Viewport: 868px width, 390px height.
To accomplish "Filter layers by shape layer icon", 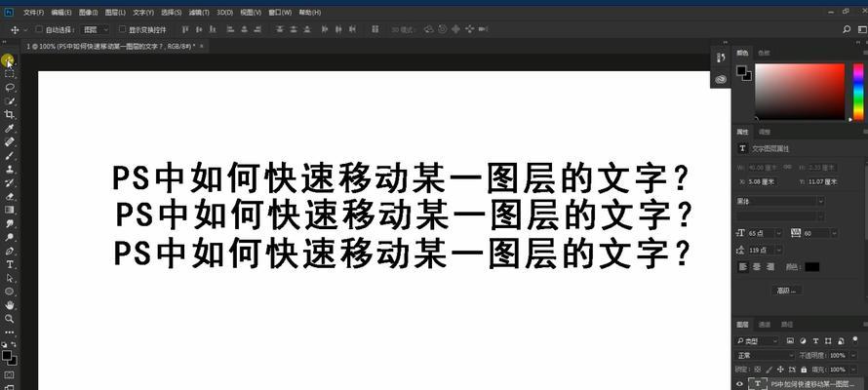I will (x=828, y=341).
